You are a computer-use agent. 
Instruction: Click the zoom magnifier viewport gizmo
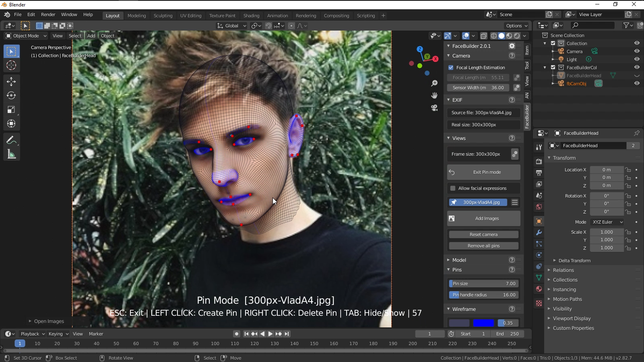tap(434, 83)
